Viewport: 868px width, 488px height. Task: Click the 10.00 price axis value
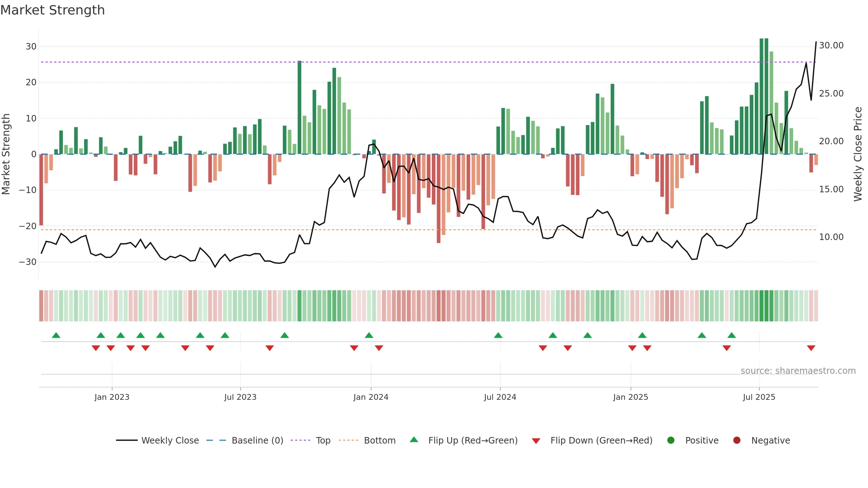point(831,237)
